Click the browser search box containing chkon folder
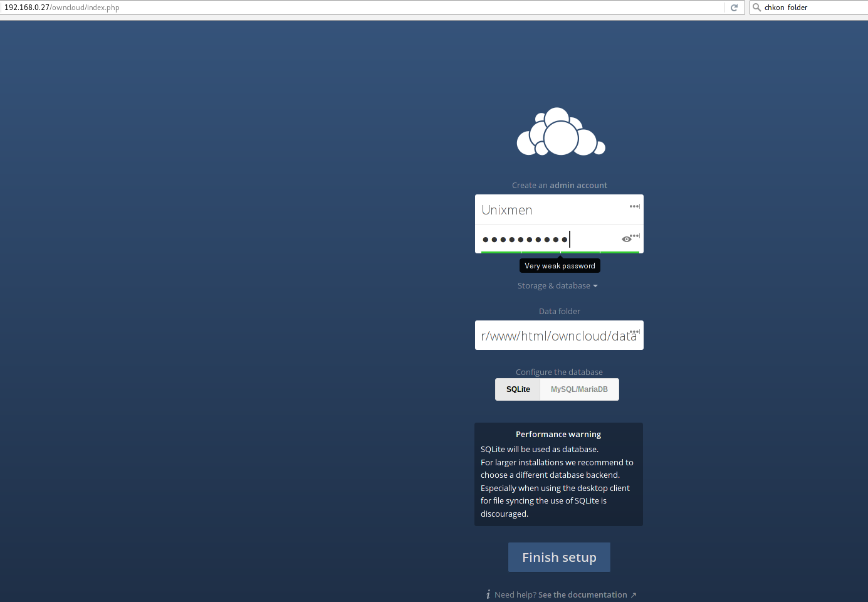 pos(808,8)
